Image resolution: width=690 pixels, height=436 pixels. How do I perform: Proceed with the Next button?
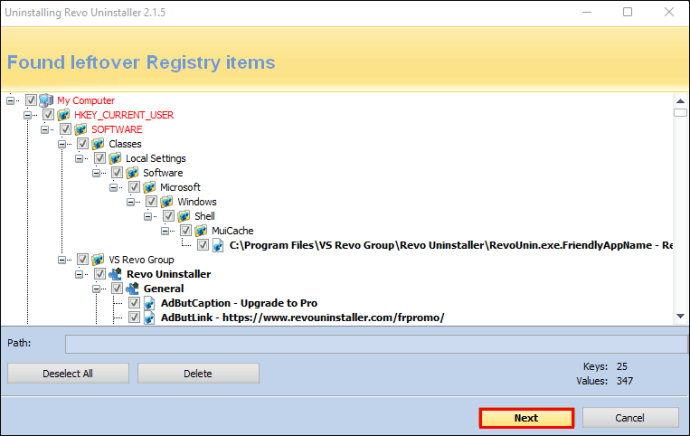tap(526, 418)
